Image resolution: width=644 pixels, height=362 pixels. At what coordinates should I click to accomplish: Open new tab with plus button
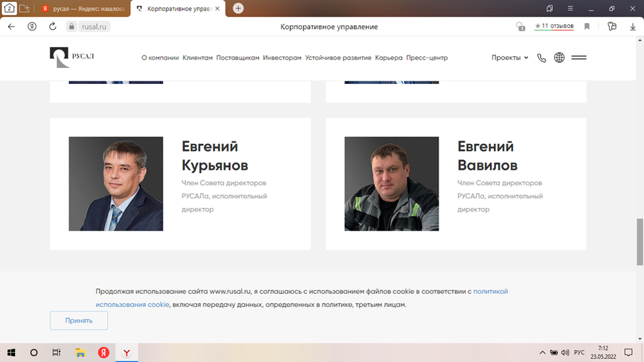pos(238,8)
